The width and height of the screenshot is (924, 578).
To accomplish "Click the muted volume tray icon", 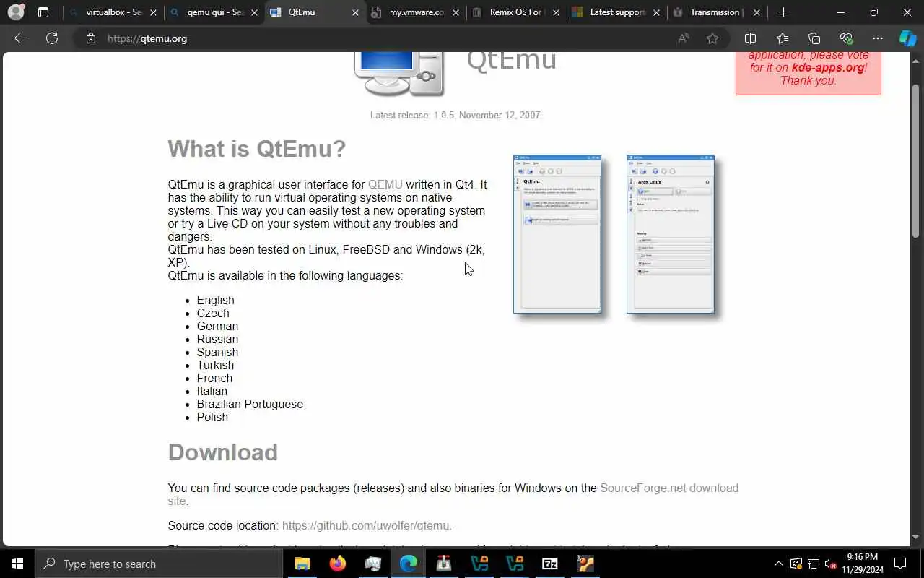I will pyautogui.click(x=831, y=564).
